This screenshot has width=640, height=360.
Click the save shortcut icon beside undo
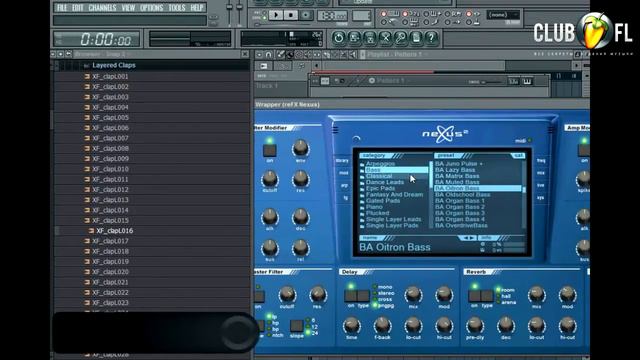[x=354, y=38]
